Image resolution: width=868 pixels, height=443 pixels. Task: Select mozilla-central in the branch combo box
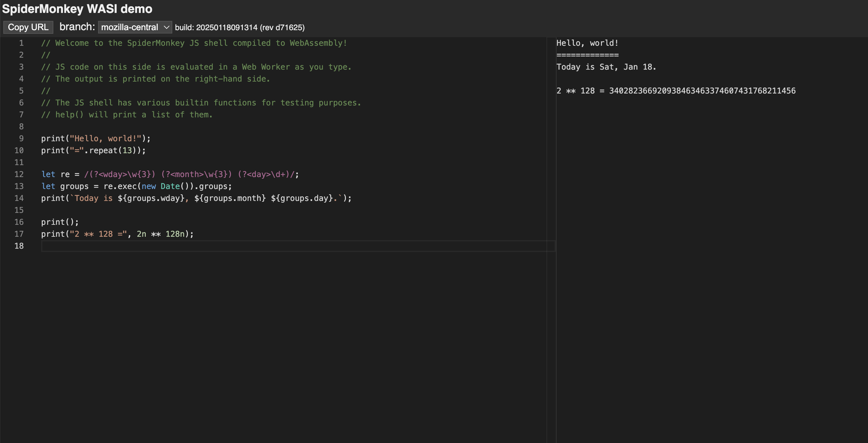click(x=130, y=27)
